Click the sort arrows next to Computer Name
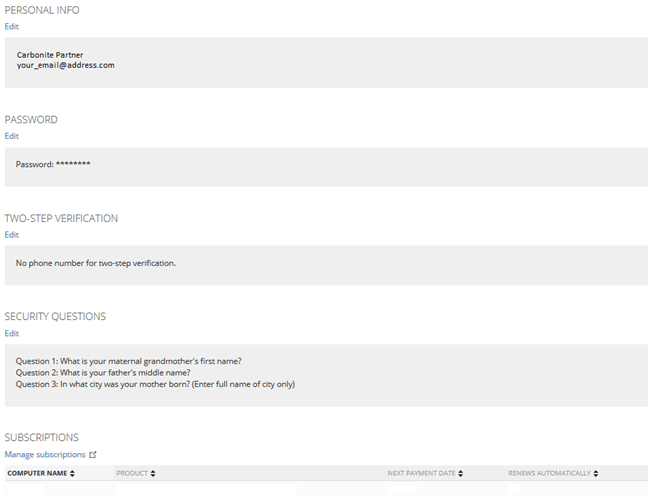The height and width of the screenshot is (497, 650). [73, 473]
